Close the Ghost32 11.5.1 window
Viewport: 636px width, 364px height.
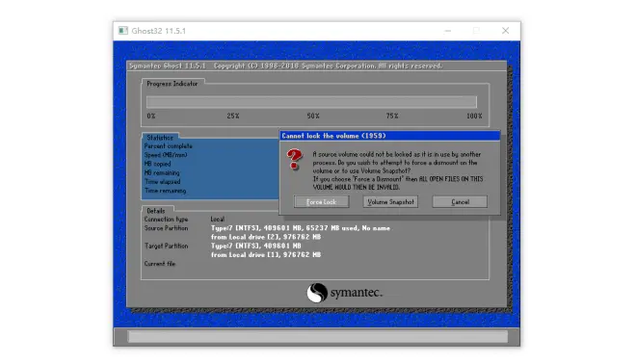click(x=505, y=31)
